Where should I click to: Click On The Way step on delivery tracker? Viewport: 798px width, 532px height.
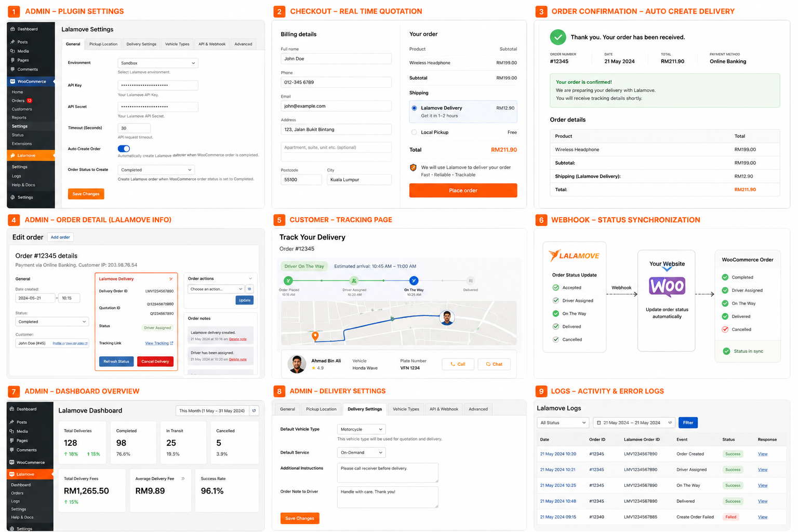point(414,281)
